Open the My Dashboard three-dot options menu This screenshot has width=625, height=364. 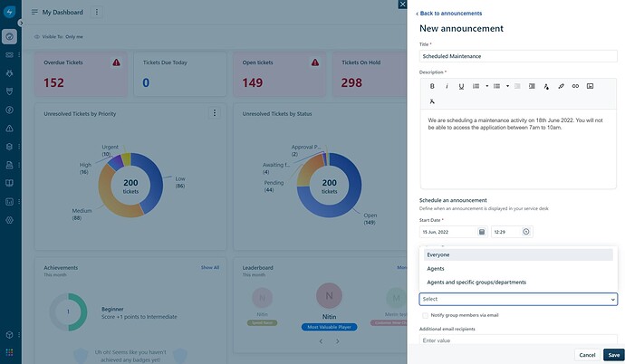point(96,13)
